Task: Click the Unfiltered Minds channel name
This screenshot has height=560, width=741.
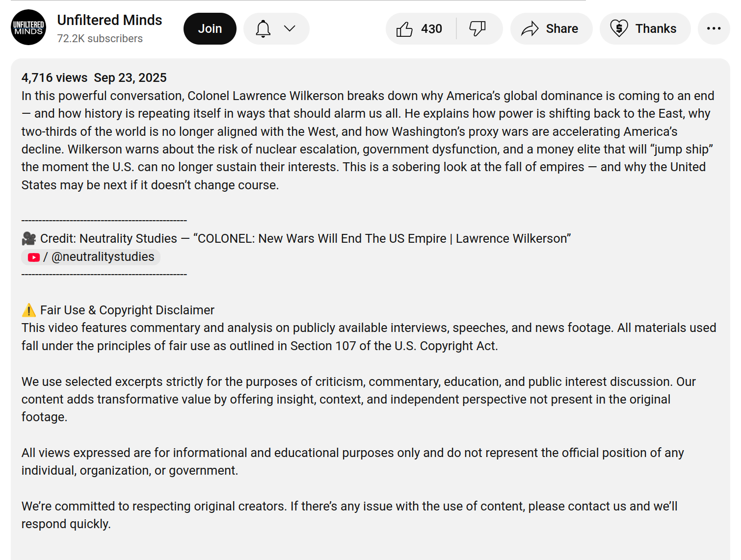Action: point(109,20)
